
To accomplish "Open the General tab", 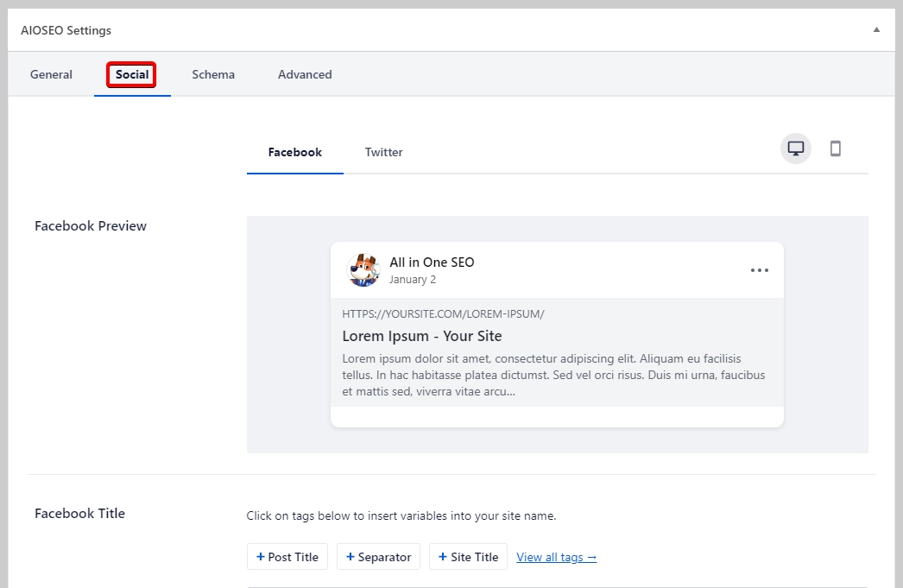I will [x=51, y=74].
